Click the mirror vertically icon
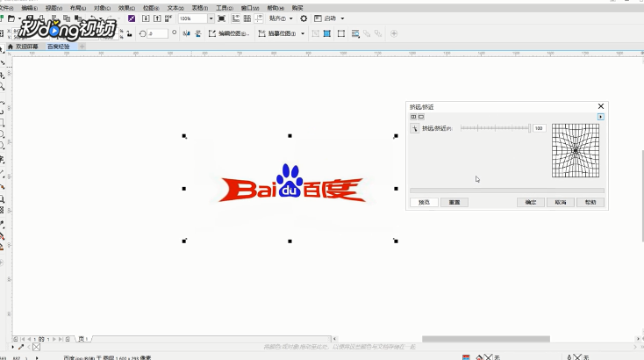The width and height of the screenshot is (644, 360). pyautogui.click(x=198, y=33)
